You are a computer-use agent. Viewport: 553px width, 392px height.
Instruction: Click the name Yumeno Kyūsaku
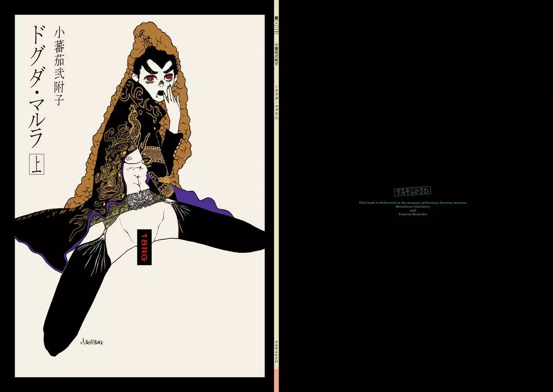413,214
